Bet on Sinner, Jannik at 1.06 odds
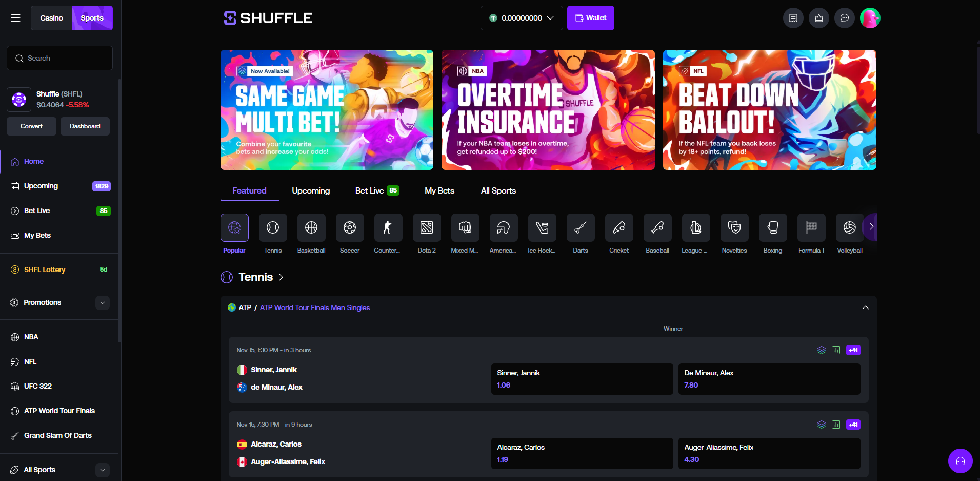Screen dimensions: 980x481 pos(582,379)
